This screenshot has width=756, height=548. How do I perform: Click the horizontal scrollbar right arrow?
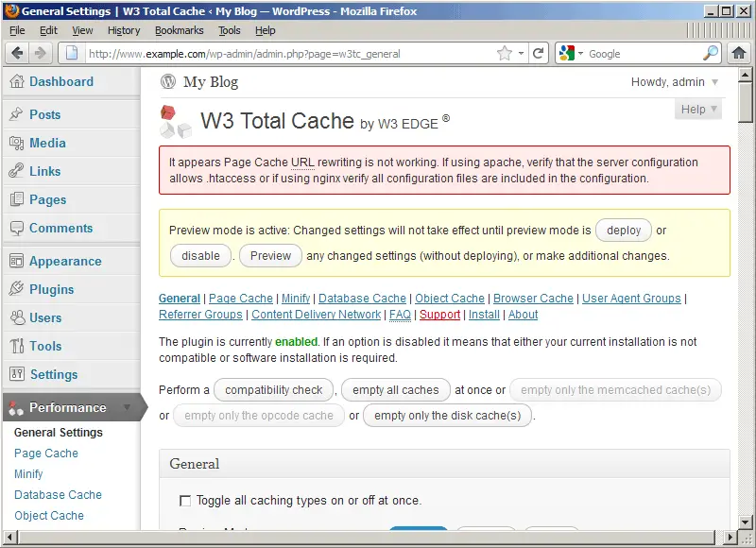[x=730, y=537]
